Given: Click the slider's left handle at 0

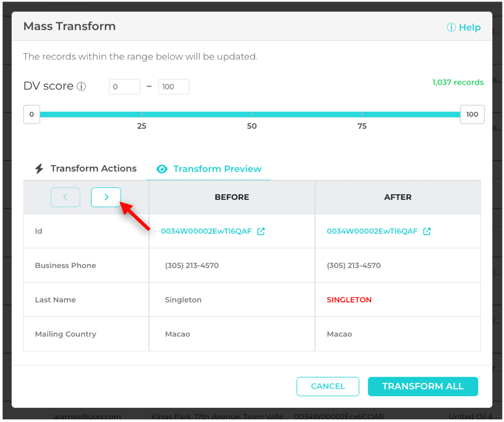Looking at the screenshot, I should point(32,114).
